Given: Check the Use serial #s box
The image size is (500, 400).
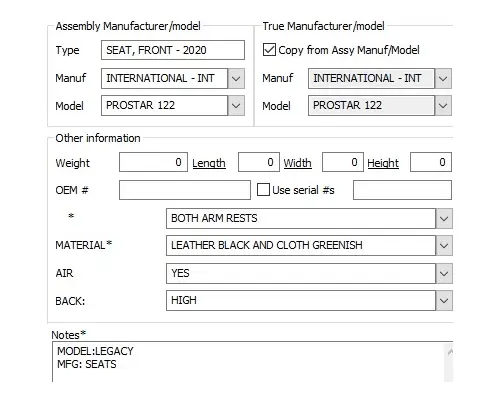Looking at the screenshot, I should pos(263,190).
